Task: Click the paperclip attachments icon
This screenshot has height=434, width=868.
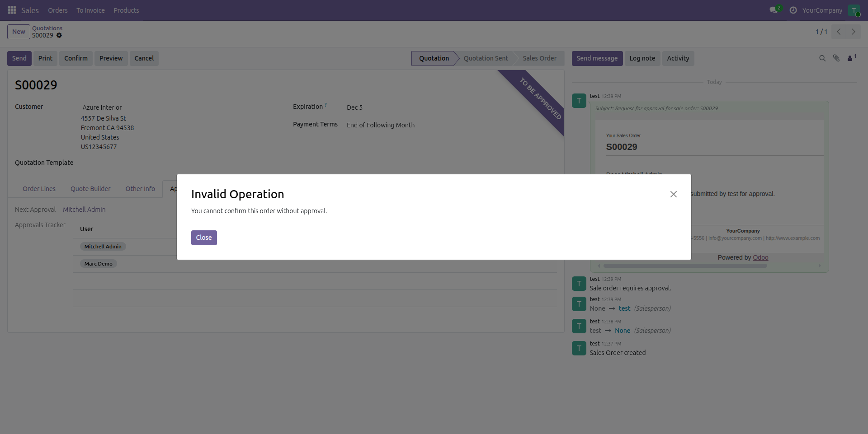Action: pos(836,58)
